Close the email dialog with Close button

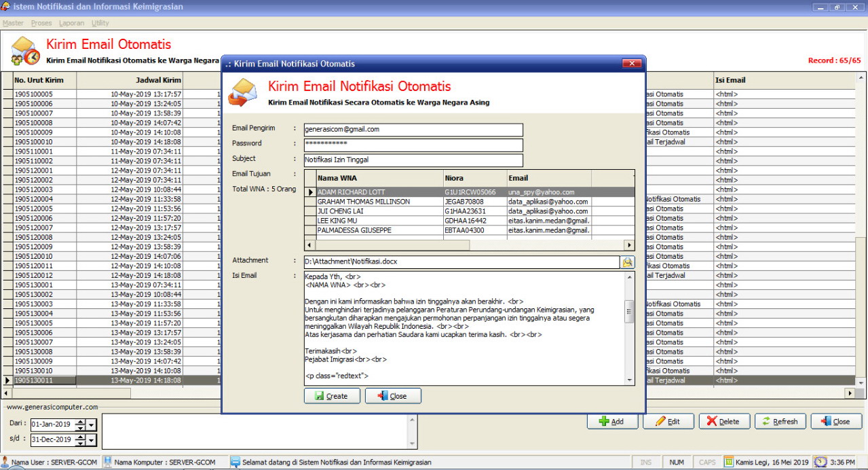point(393,396)
